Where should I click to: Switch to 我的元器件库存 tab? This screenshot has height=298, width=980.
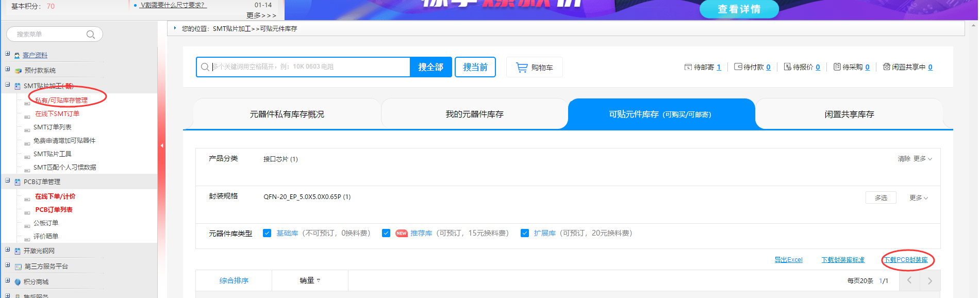(474, 114)
